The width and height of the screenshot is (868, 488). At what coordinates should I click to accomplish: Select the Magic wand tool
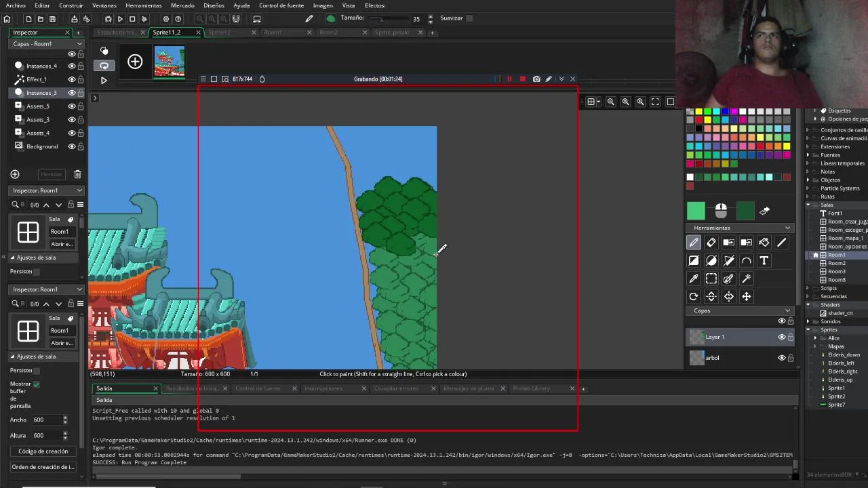tap(746, 279)
